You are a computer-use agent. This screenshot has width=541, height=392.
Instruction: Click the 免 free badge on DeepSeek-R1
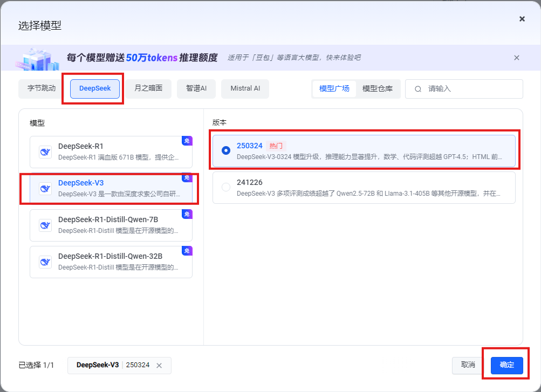click(187, 141)
